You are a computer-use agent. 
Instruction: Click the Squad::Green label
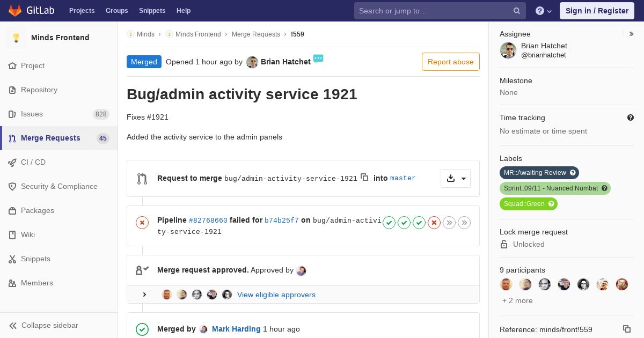coord(529,204)
